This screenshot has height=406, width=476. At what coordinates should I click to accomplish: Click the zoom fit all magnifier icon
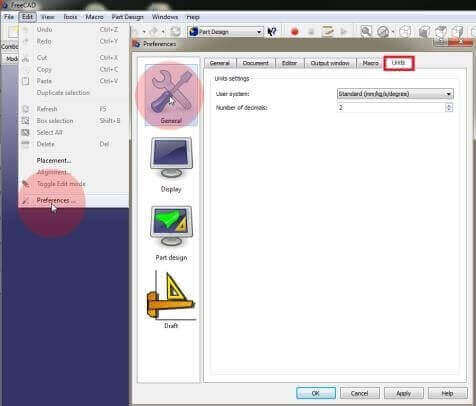(366, 32)
